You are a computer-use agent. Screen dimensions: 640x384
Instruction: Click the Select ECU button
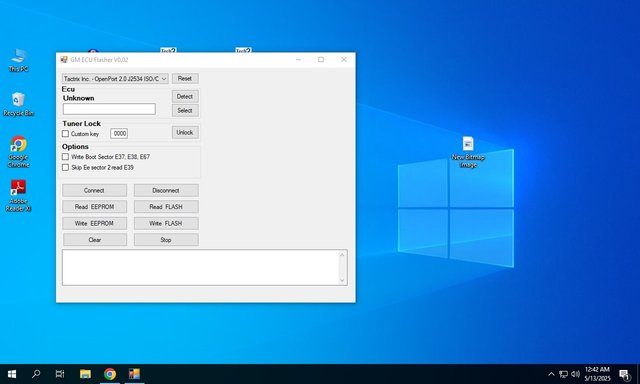[185, 111]
